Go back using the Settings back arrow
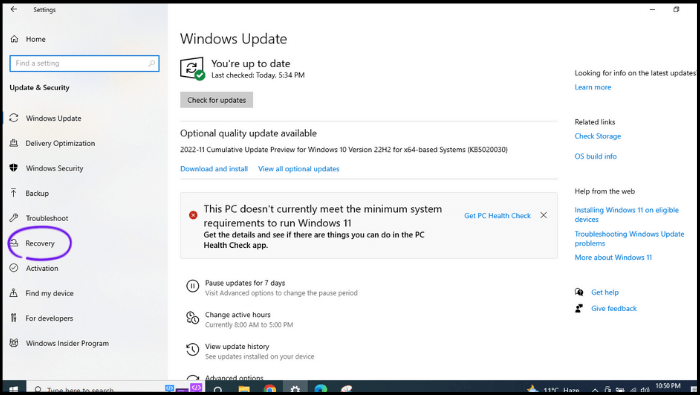 14,9
